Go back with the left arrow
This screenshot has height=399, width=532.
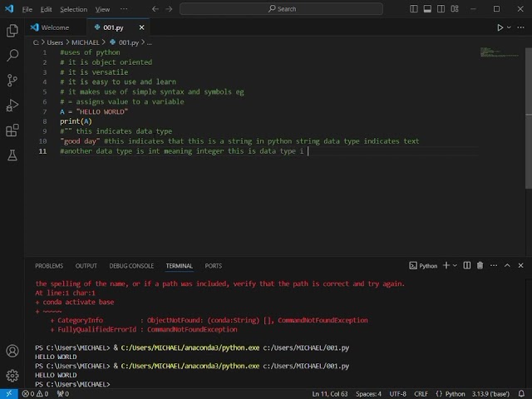click(155, 9)
